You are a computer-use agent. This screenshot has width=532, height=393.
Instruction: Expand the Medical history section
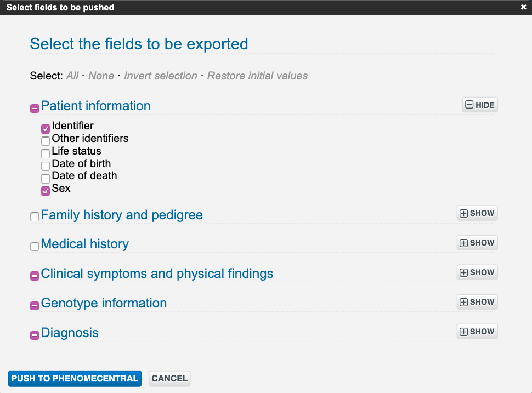tap(477, 243)
